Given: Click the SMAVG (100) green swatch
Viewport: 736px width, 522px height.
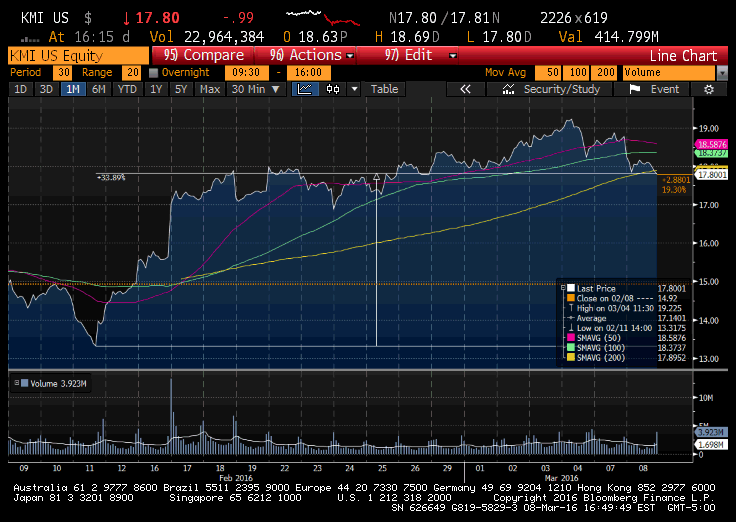Looking at the screenshot, I should click(x=571, y=347).
